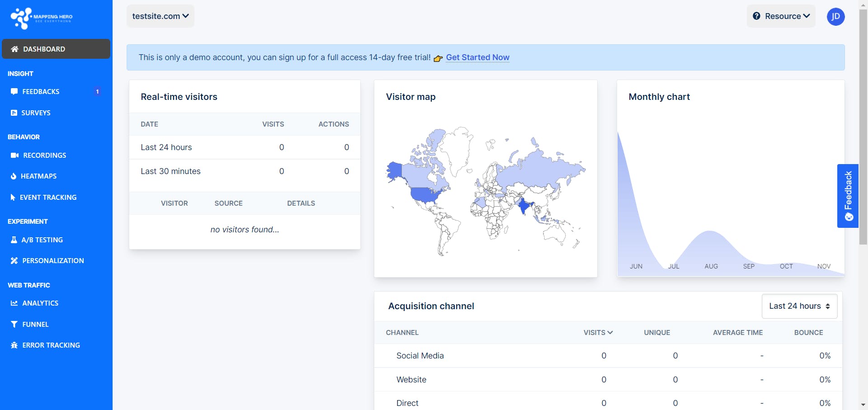Screen dimensions: 868x410
Task: Click the Recordings camera icon
Action: pyautogui.click(x=14, y=155)
